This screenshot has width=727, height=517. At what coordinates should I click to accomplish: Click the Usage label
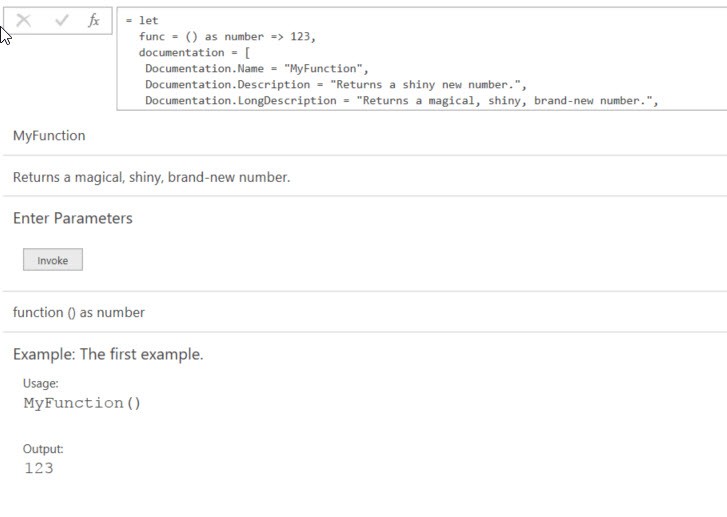[x=41, y=383]
